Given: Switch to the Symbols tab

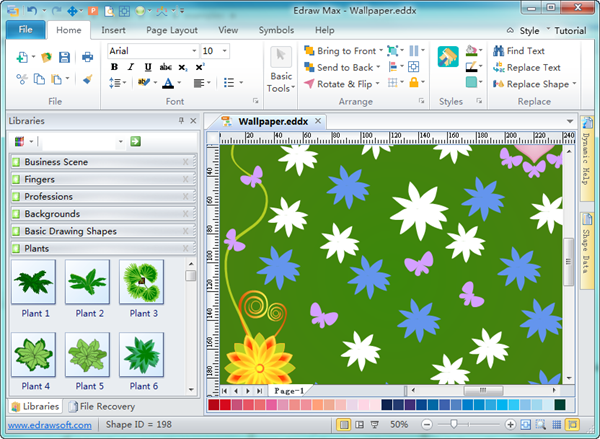Looking at the screenshot, I should tap(276, 30).
